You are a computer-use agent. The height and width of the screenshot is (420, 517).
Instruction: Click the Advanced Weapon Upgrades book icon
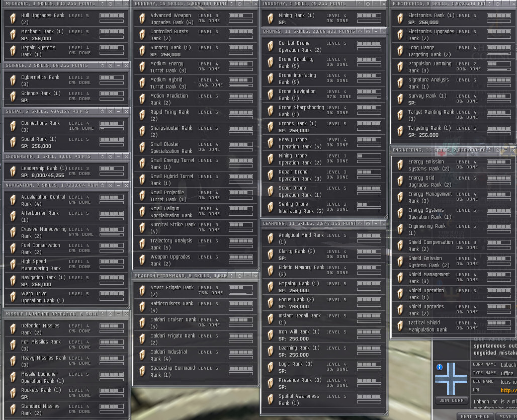[142, 19]
